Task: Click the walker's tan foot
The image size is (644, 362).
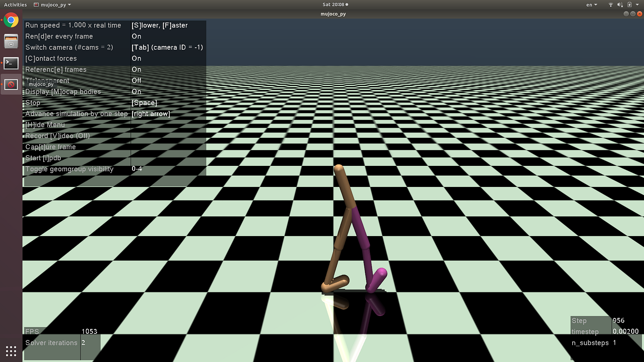Action: [335, 283]
